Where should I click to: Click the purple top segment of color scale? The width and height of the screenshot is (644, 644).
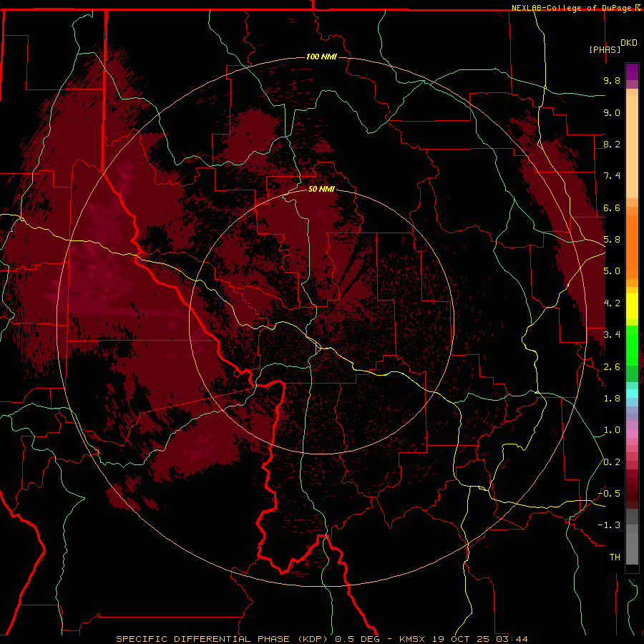[x=632, y=72]
